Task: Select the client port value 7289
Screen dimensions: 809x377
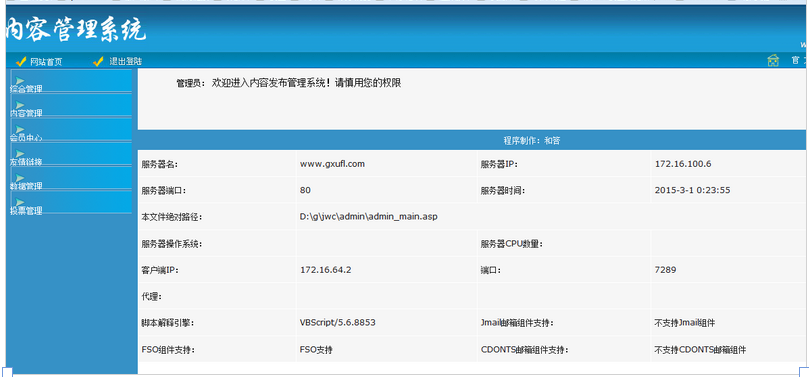Action: click(665, 270)
